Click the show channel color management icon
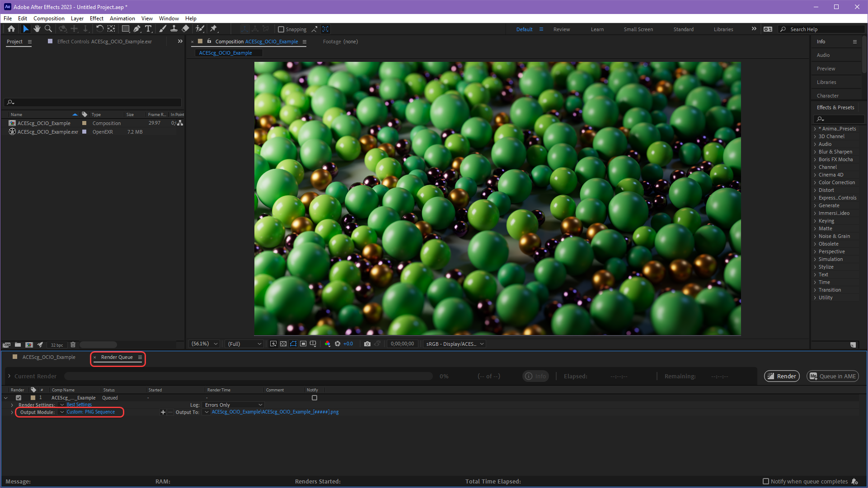This screenshot has height=488, width=868. tap(328, 344)
